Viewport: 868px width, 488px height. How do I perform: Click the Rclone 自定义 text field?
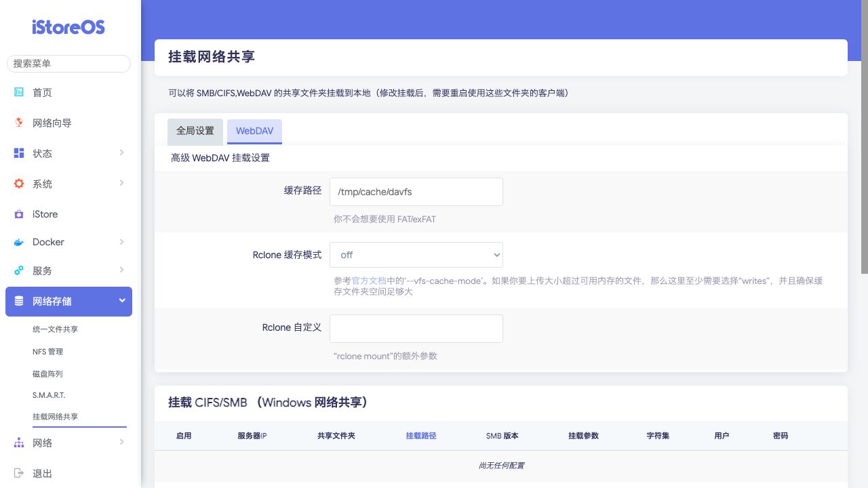click(x=416, y=329)
